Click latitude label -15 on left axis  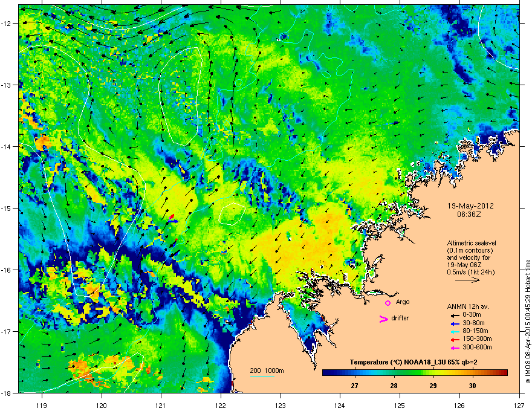[7, 208]
